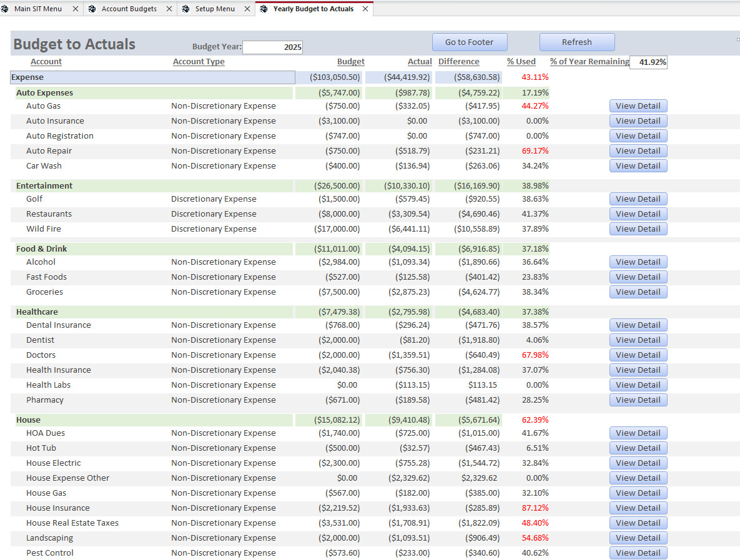The height and width of the screenshot is (560, 740).
Task: Click the Account column header
Action: click(46, 62)
